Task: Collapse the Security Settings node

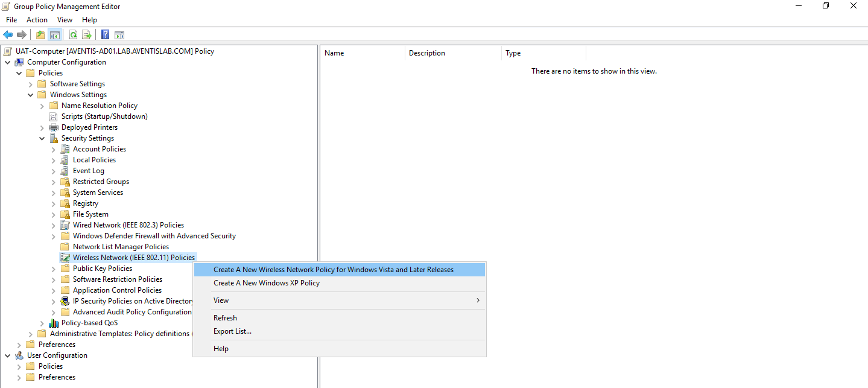Action: coord(42,138)
